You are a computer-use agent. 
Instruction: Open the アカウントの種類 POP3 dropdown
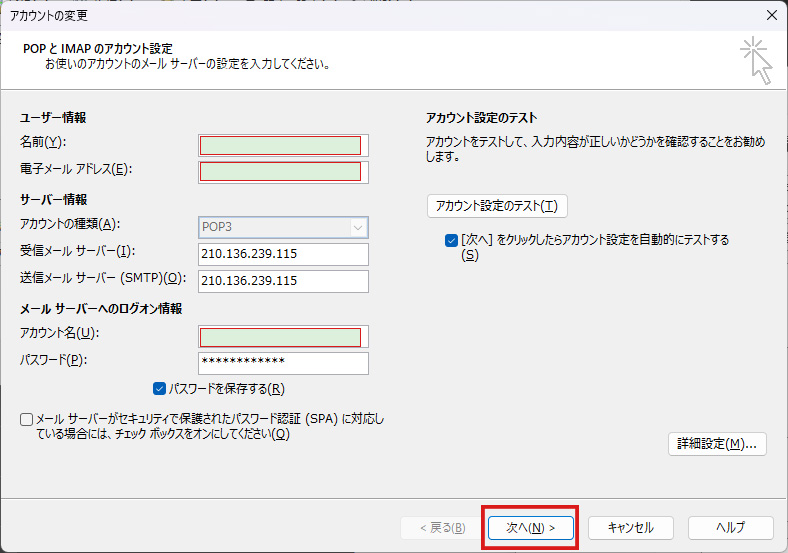tap(283, 227)
